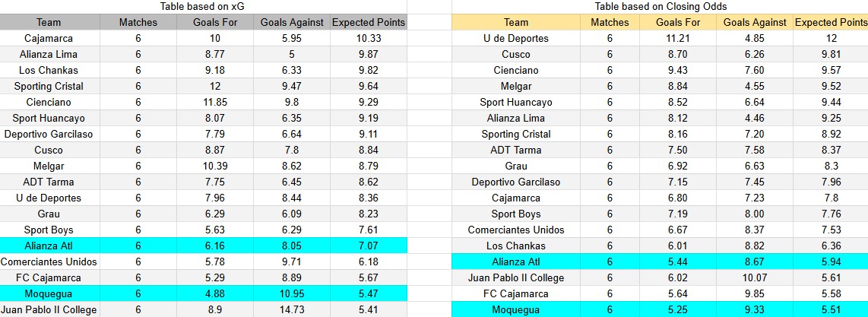Click the Cusco team cell in the Closing Odds table
Viewport: 868px width, 317px height.
515,54
